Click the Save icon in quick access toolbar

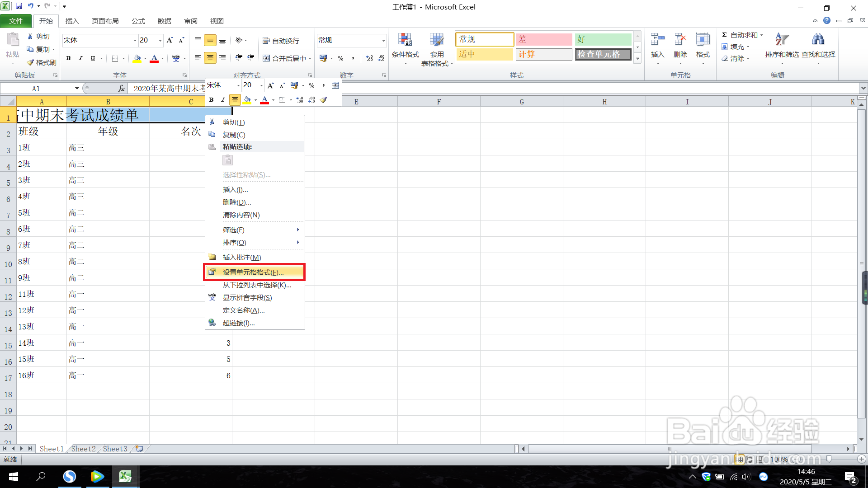pos(19,6)
